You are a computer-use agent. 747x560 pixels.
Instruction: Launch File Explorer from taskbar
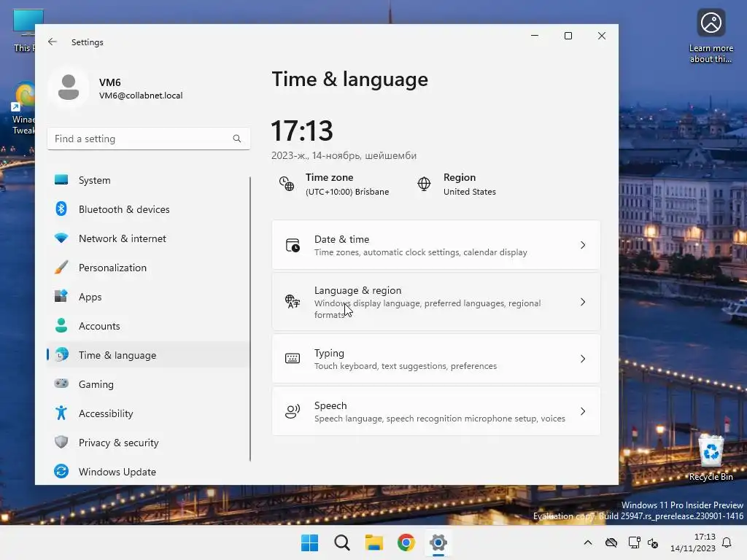[x=374, y=542]
